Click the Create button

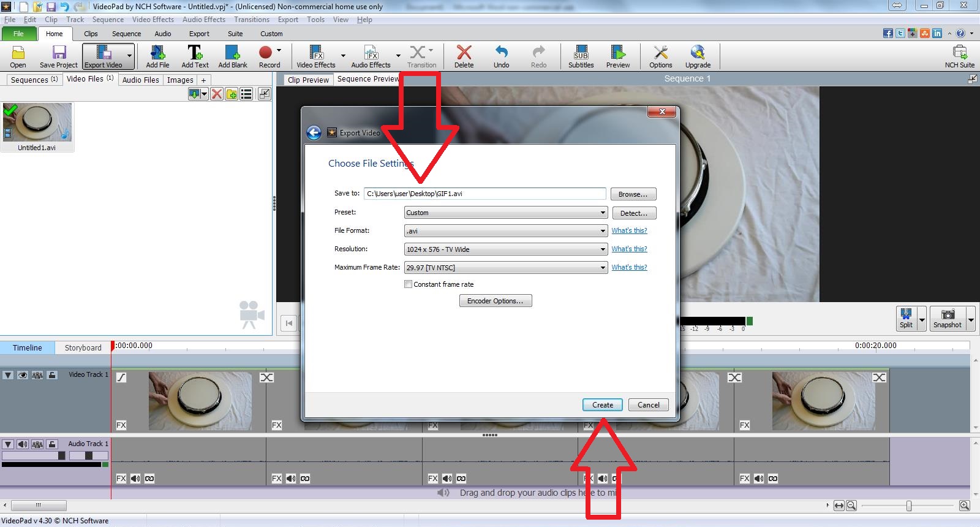pyautogui.click(x=603, y=405)
